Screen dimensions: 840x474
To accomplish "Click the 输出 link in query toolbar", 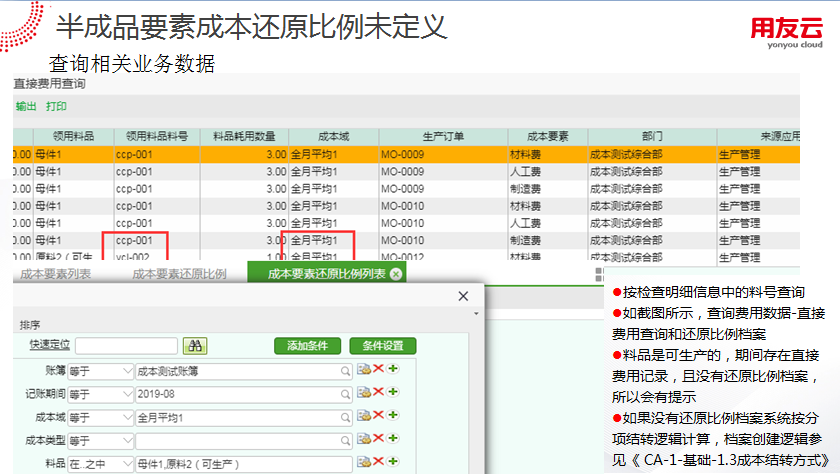I will pos(25,106).
